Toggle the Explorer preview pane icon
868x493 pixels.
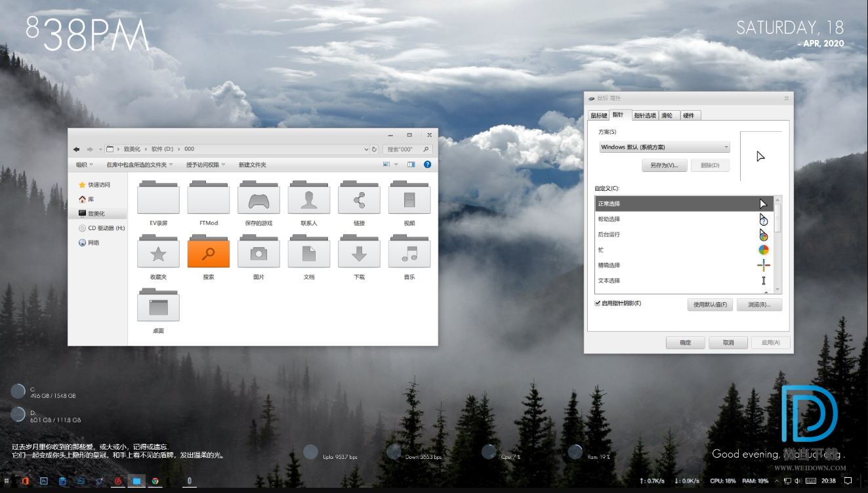point(411,165)
